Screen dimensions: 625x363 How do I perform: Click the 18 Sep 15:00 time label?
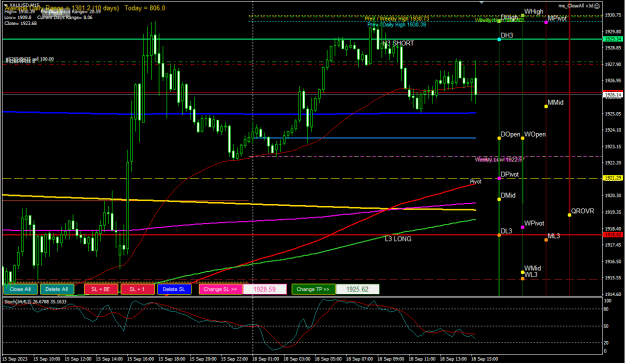pos(484,359)
